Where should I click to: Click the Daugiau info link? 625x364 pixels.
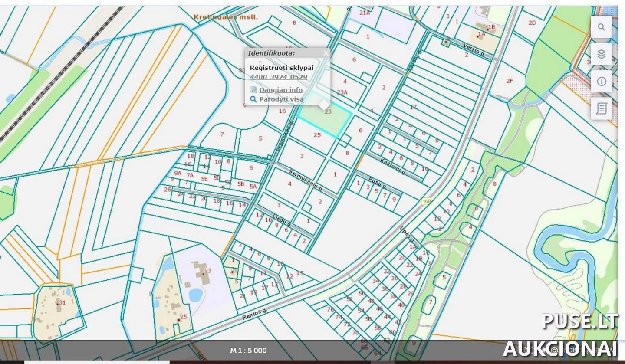(281, 90)
